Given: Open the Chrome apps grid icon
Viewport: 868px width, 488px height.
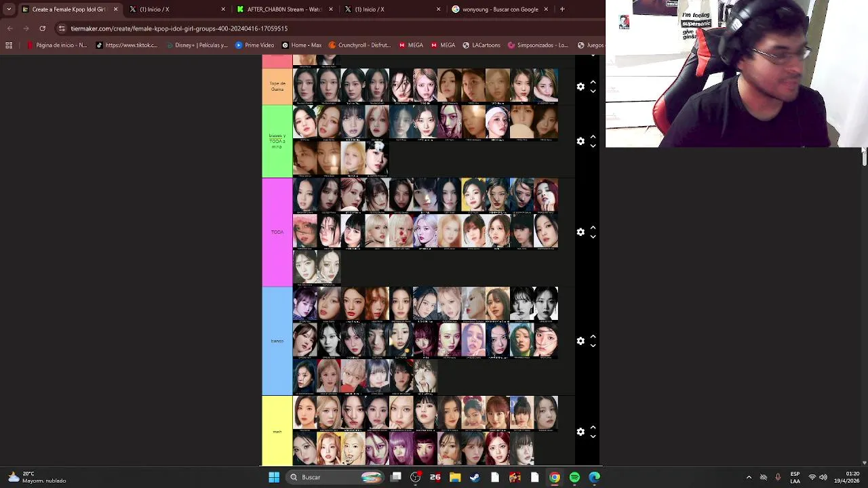Looking at the screenshot, I should 9,45.
